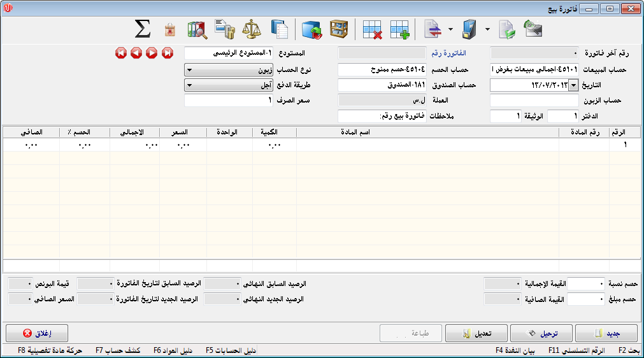The height and width of the screenshot is (358, 644).
Task: Click the رقم المادة column header
Action: 584,132
